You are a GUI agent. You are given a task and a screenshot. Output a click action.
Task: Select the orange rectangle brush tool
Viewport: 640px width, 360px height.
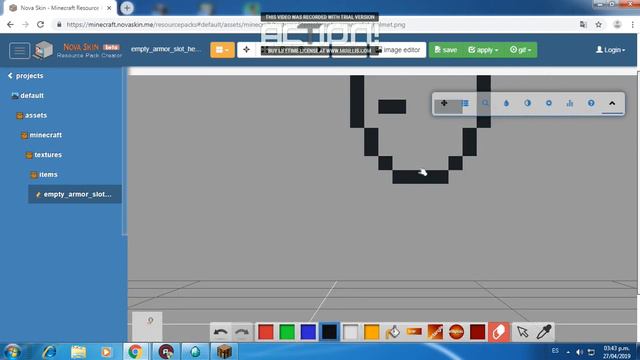pyautogui.click(x=414, y=332)
